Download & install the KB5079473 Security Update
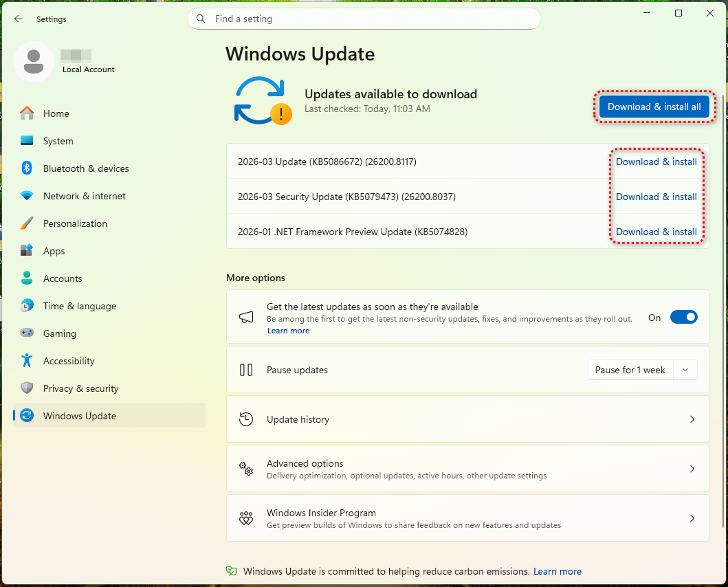728x587 pixels. pyautogui.click(x=656, y=197)
